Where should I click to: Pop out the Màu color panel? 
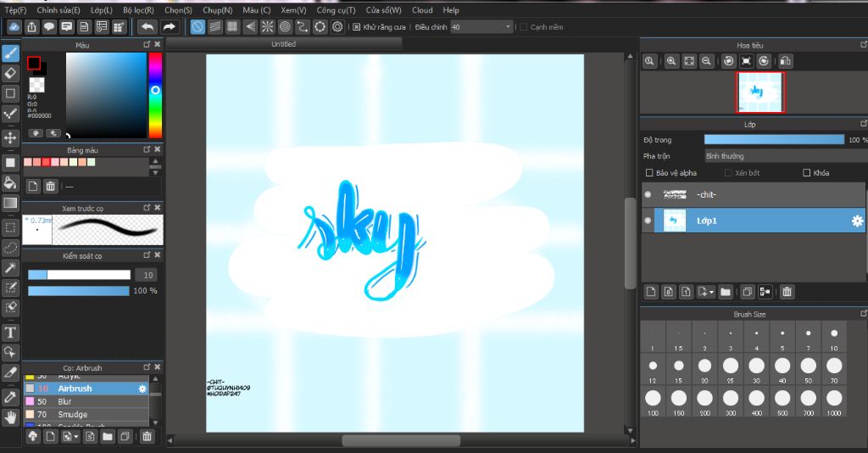pos(147,44)
